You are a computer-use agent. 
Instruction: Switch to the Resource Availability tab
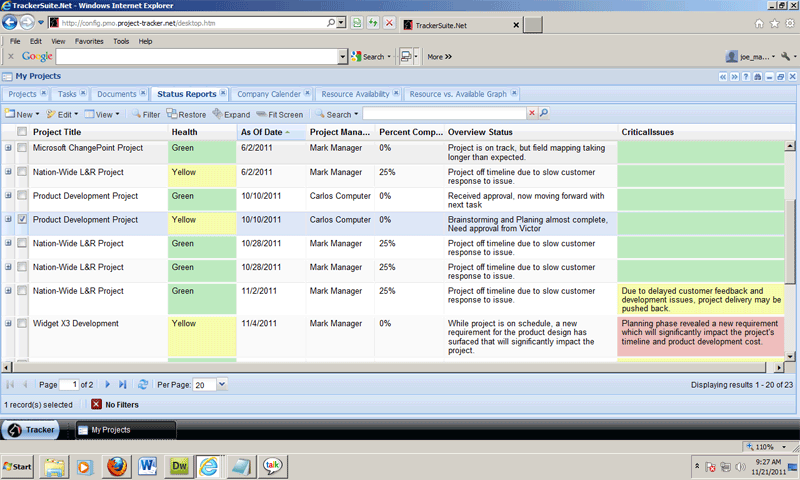355,94
